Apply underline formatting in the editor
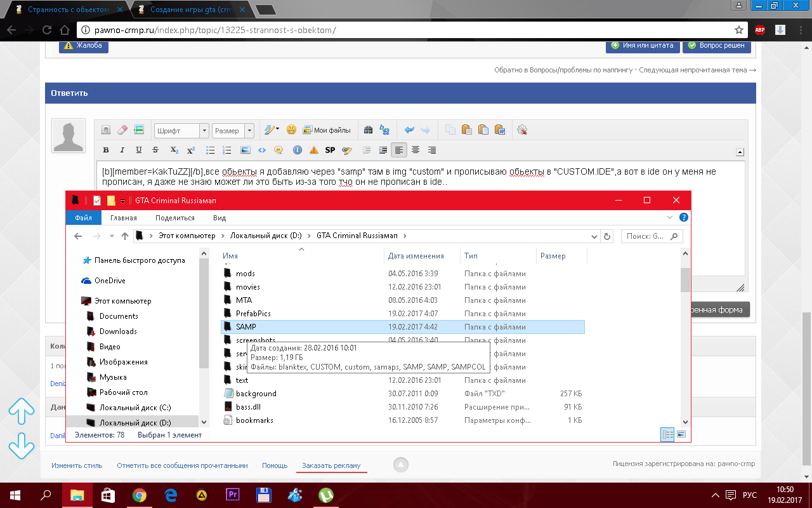812x508 pixels. 139,150
